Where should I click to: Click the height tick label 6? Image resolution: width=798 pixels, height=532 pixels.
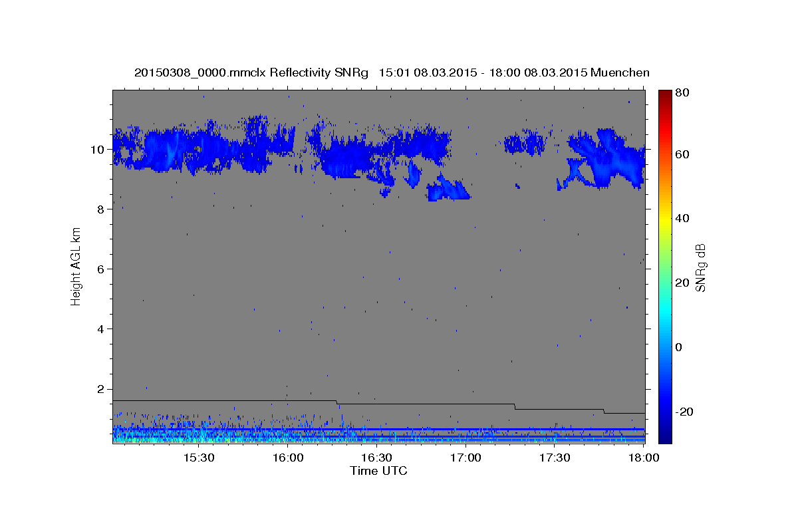(100, 269)
